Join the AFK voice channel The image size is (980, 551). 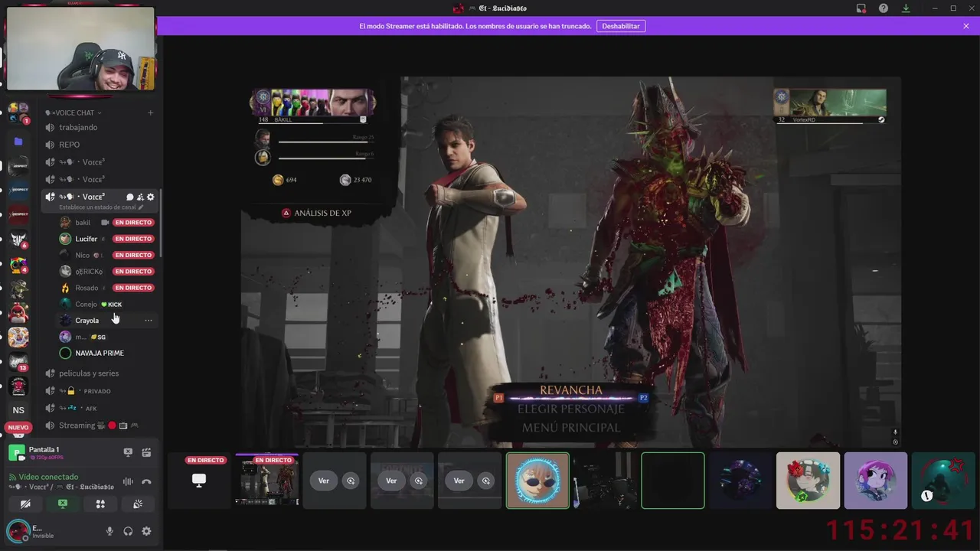100,409
